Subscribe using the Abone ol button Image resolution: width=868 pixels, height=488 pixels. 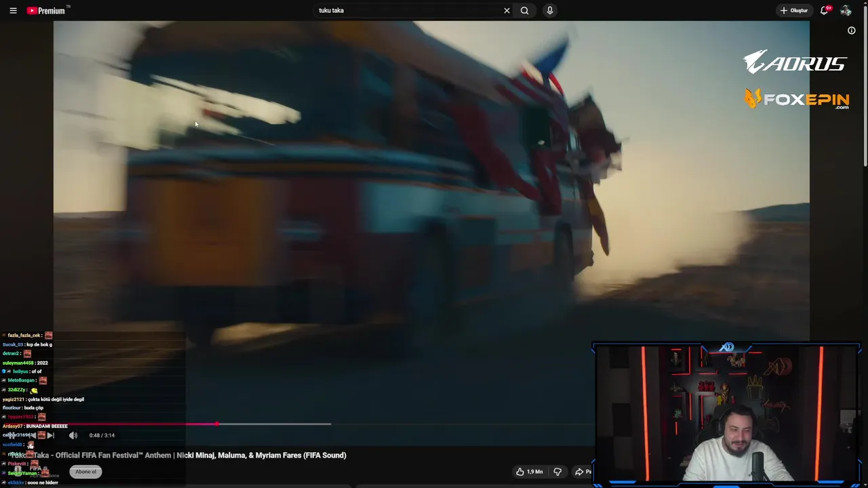(x=85, y=472)
